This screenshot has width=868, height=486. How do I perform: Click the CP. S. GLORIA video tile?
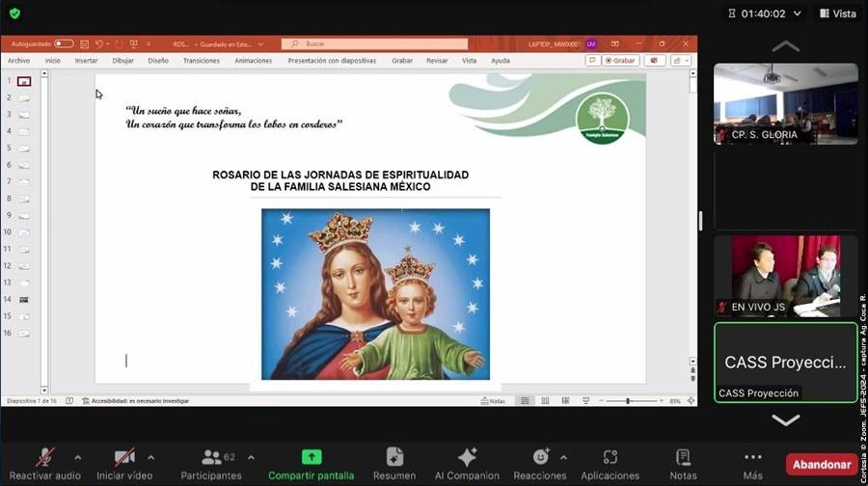(x=785, y=104)
